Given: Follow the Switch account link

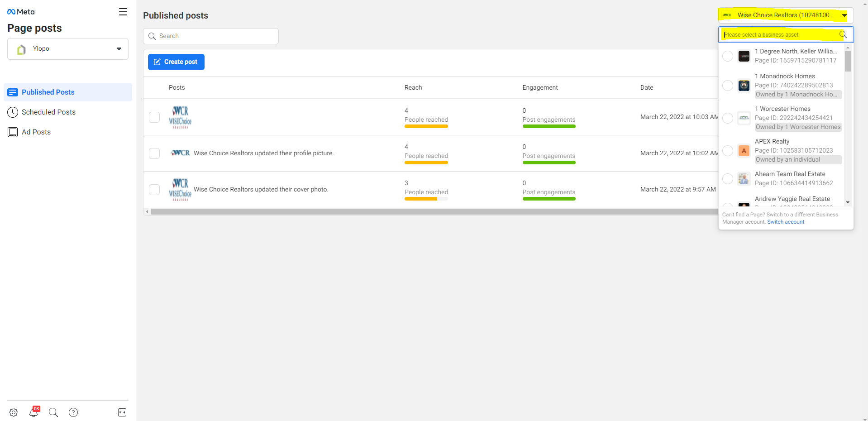Looking at the screenshot, I should coord(786,222).
